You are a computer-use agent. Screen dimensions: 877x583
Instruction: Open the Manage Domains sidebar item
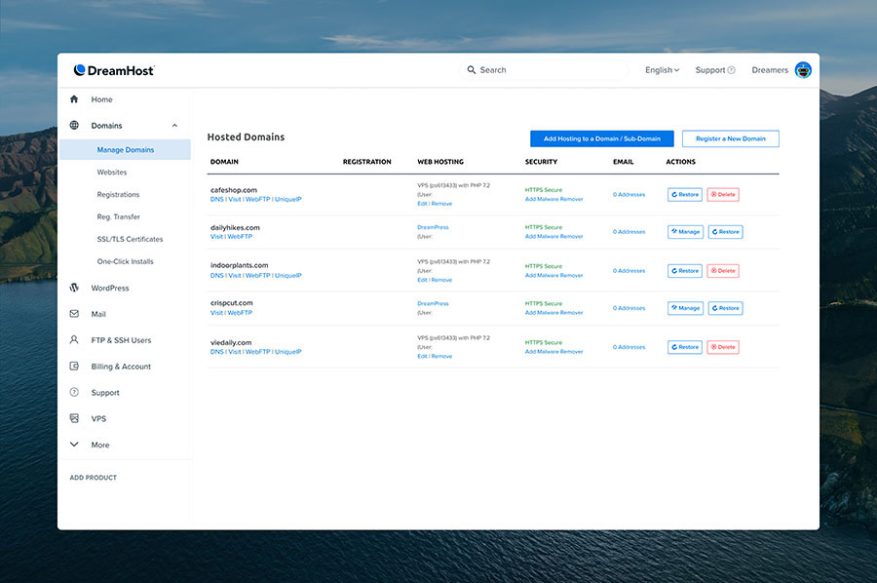(x=126, y=148)
